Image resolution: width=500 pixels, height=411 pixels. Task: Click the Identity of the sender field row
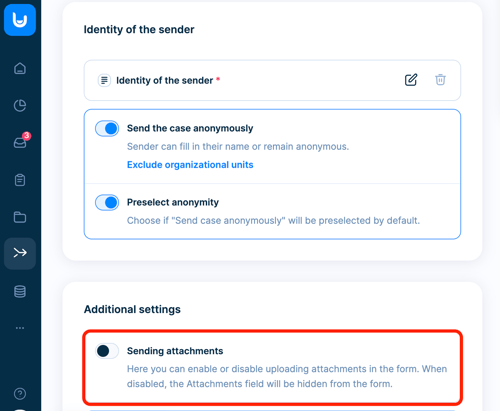pyautogui.click(x=272, y=80)
